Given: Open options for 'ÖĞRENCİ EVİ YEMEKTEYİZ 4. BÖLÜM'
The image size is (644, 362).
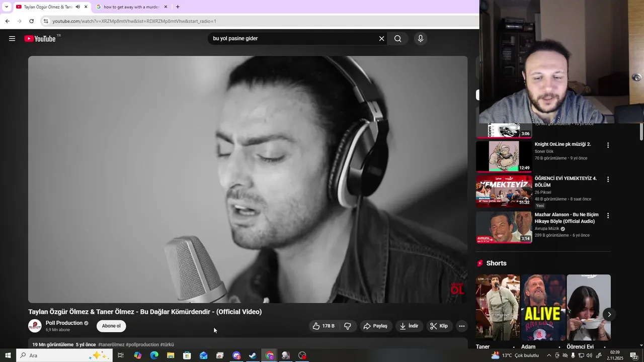Looking at the screenshot, I should pyautogui.click(x=608, y=179).
